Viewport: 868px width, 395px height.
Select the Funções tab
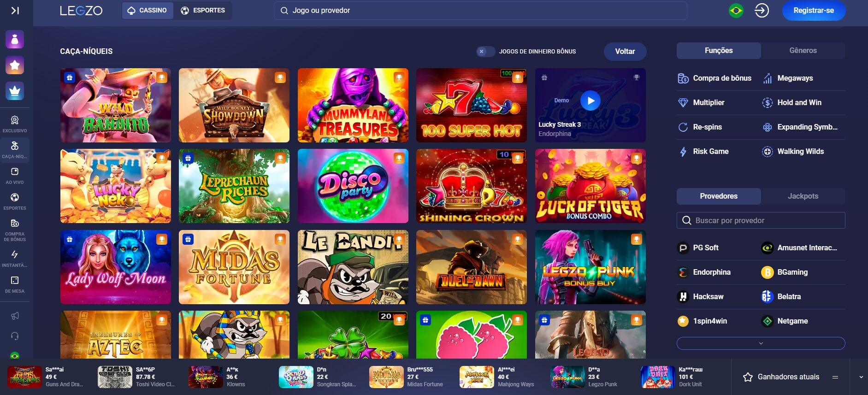click(x=719, y=51)
